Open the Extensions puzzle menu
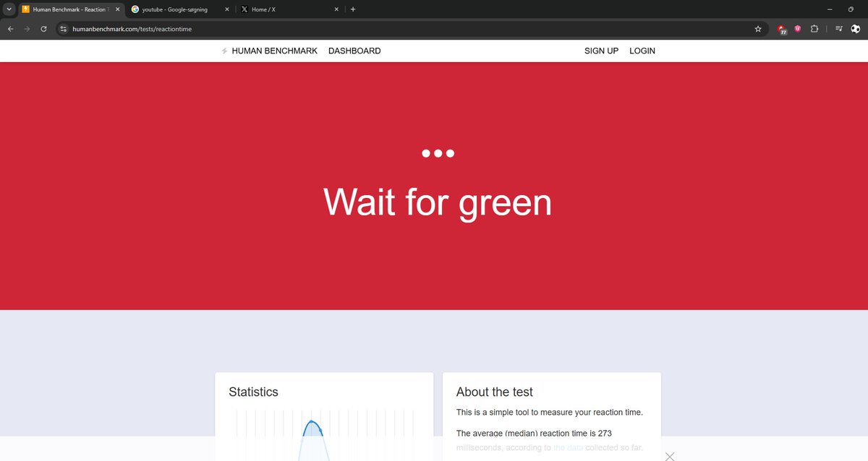 coord(814,29)
